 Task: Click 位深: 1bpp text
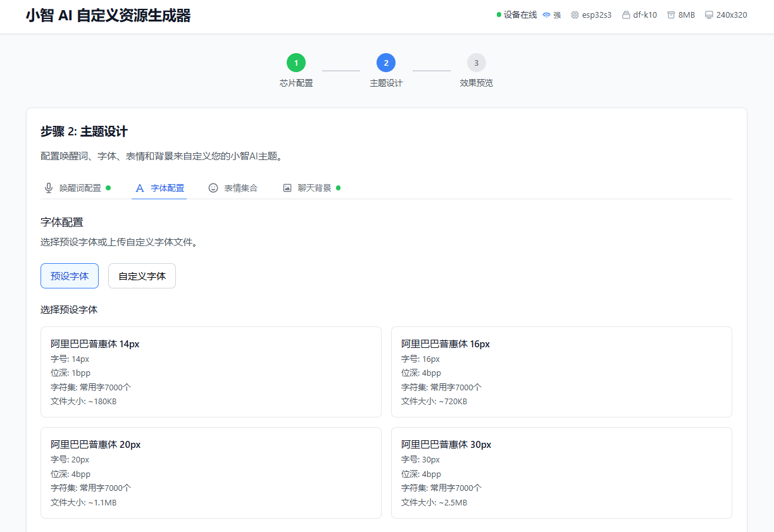click(x=71, y=373)
